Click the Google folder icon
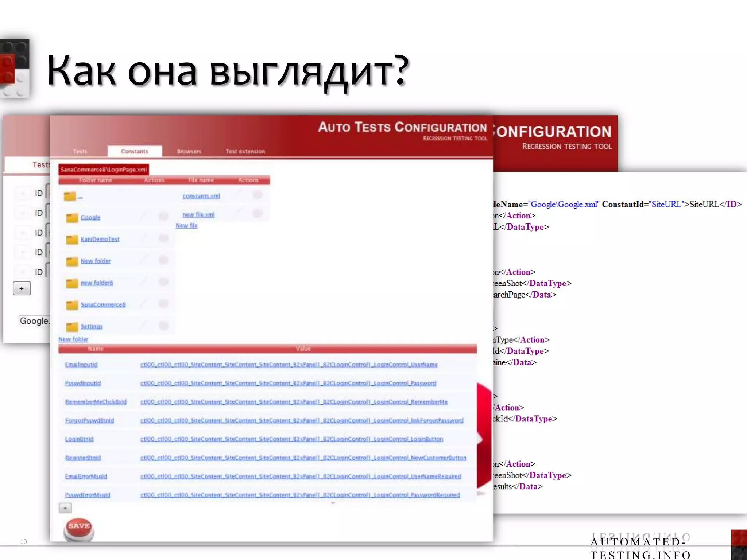Viewport: 747px width, 560px height. coord(72,218)
